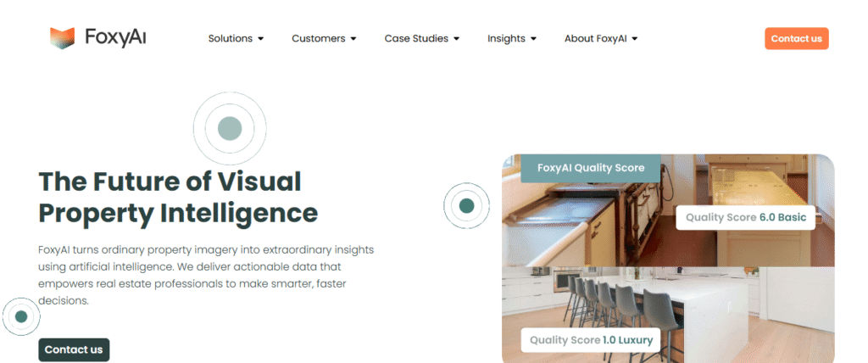The height and width of the screenshot is (363, 868).
Task: Open the About FoxyAI menu
Action: (x=596, y=39)
